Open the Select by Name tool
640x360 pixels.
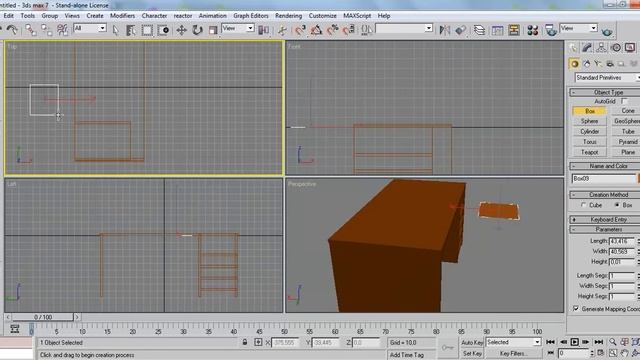[x=131, y=30]
